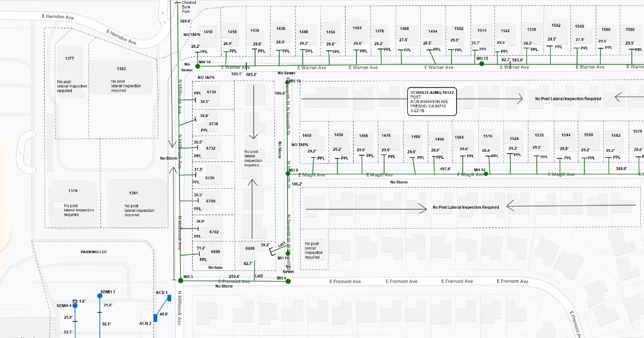Click the MH 10 green manhole dot
The height and width of the screenshot is (338, 644).
coord(288,81)
